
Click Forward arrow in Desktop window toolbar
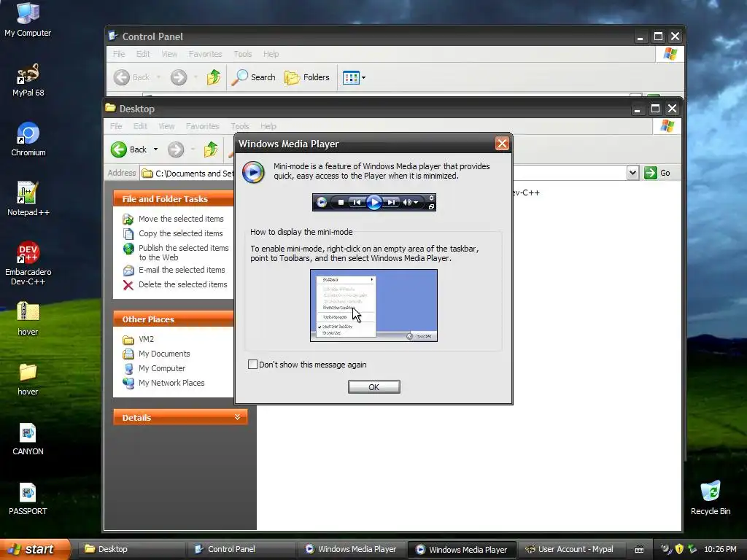click(176, 149)
